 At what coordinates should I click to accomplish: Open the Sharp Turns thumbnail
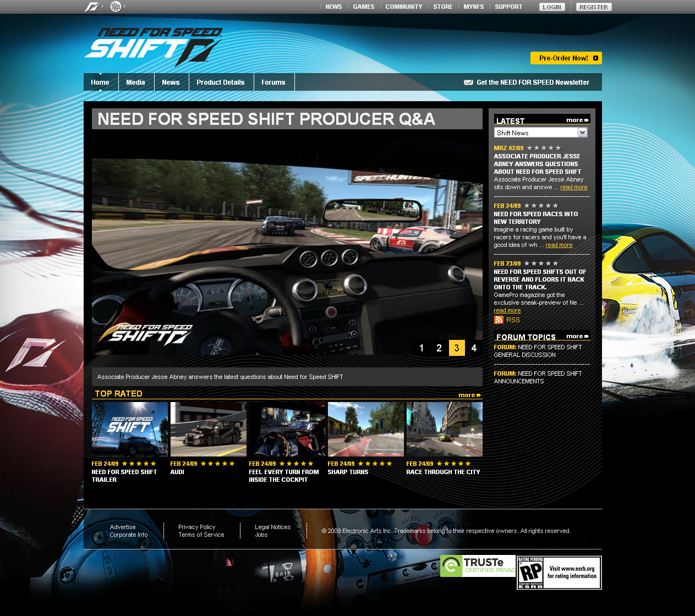[x=366, y=429]
